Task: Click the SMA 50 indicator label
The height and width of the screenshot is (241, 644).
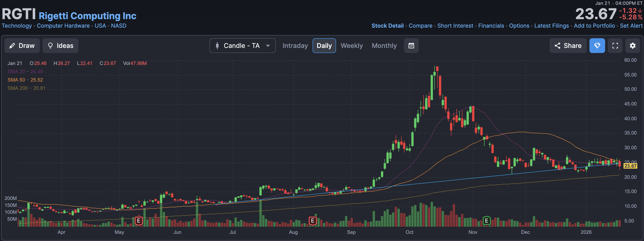Action: (16, 80)
